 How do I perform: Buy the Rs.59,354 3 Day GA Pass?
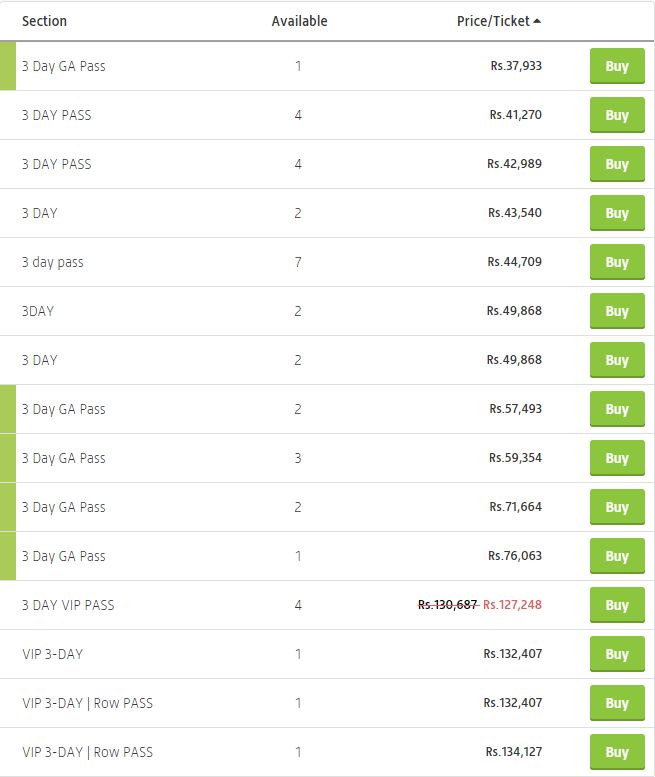[x=617, y=458]
